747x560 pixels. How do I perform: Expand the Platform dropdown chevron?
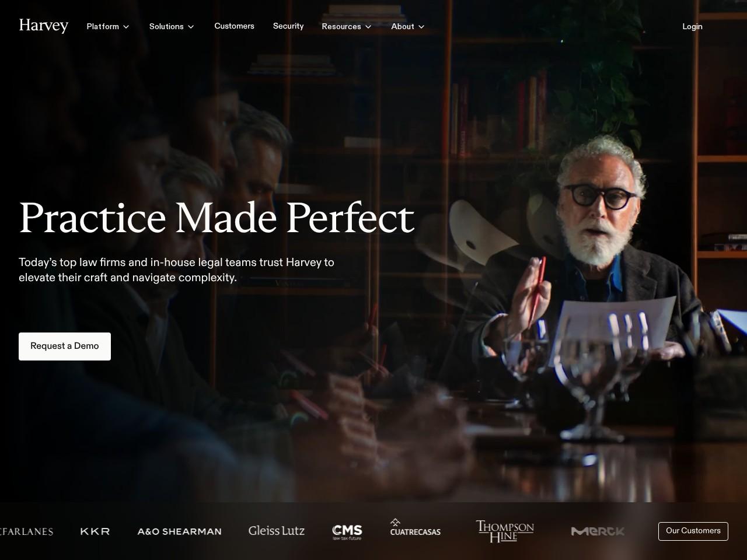pyautogui.click(x=126, y=27)
